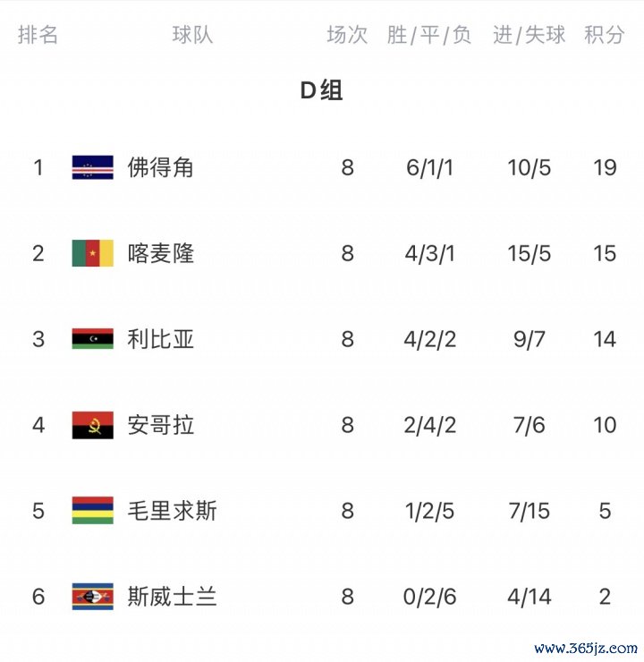The image size is (644, 662).
Task: Click the Cape Verde flag icon
Action: pyautogui.click(x=92, y=167)
